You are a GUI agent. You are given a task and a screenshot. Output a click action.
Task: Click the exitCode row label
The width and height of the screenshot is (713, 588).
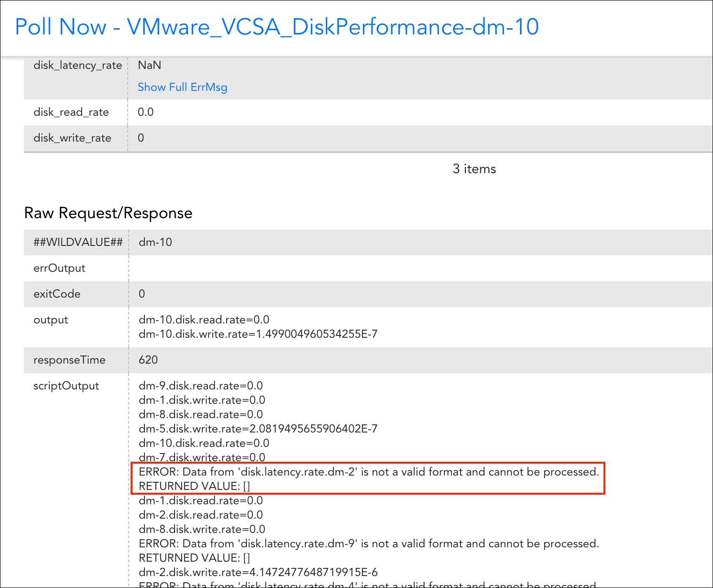[x=57, y=294]
